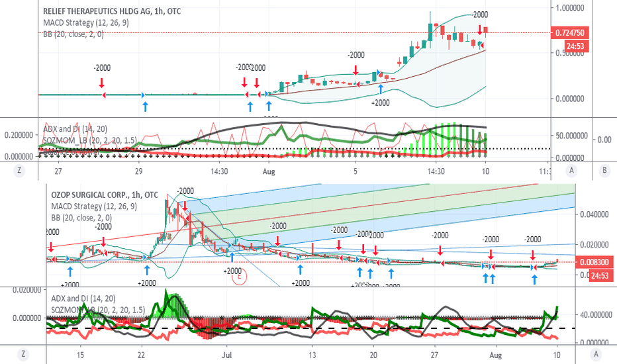Viewport: 617px width, 364px height.
Task: Click the 29 date label on Relief time axis
Action: (138, 171)
